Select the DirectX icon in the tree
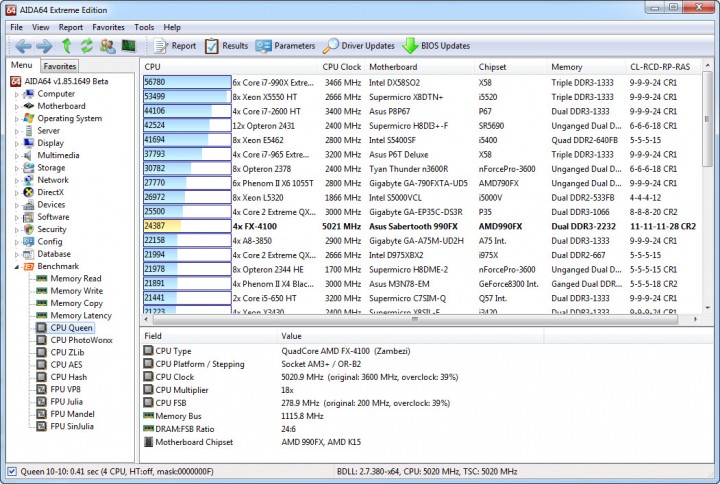 (28, 192)
